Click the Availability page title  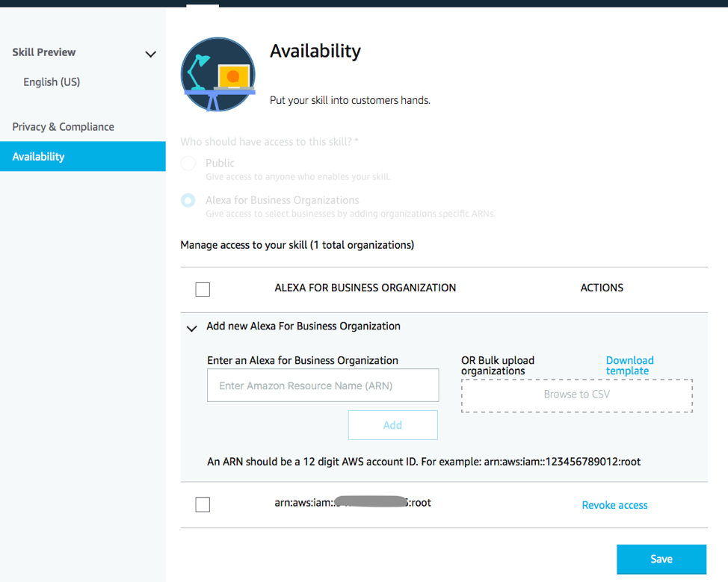click(315, 51)
